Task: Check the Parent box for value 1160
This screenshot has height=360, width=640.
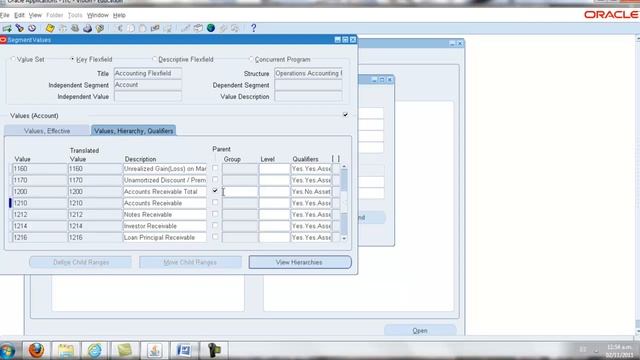Action: click(215, 168)
